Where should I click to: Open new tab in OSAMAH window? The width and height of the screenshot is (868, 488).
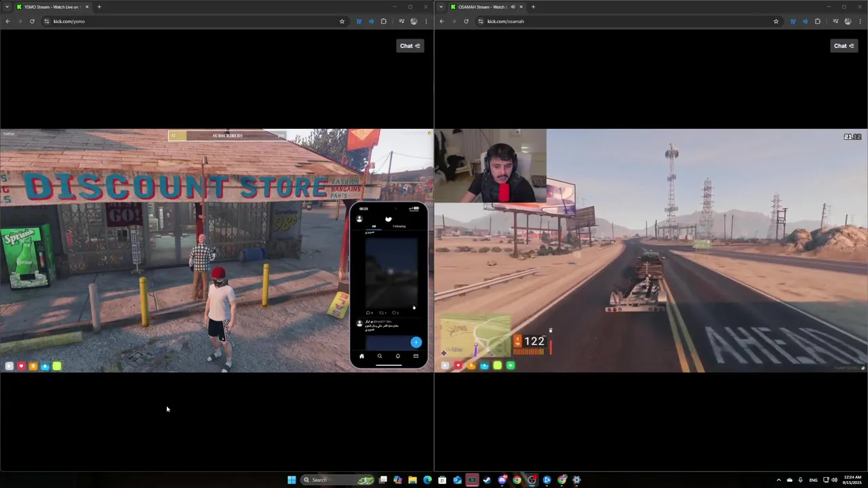click(533, 7)
